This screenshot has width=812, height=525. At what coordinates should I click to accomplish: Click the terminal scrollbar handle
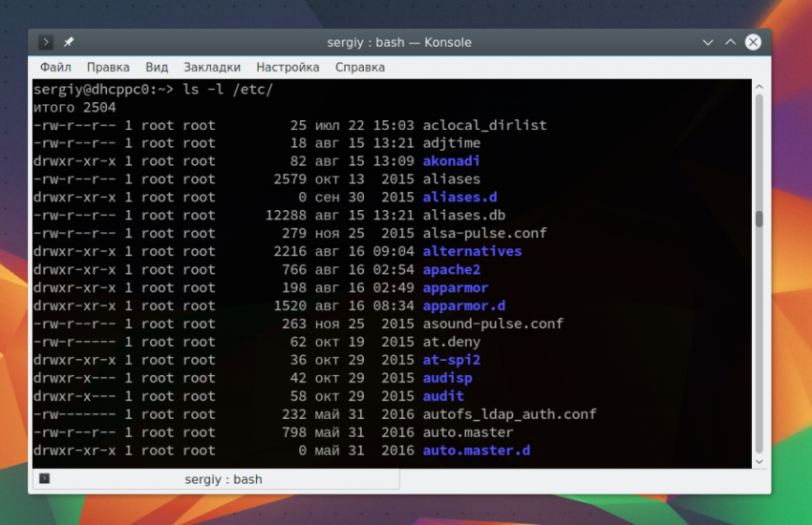pos(759,219)
